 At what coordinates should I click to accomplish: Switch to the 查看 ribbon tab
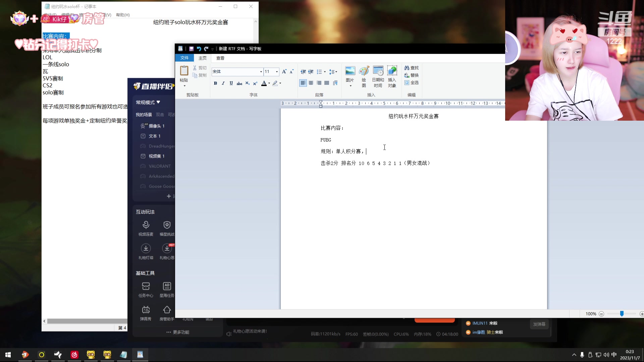click(220, 58)
